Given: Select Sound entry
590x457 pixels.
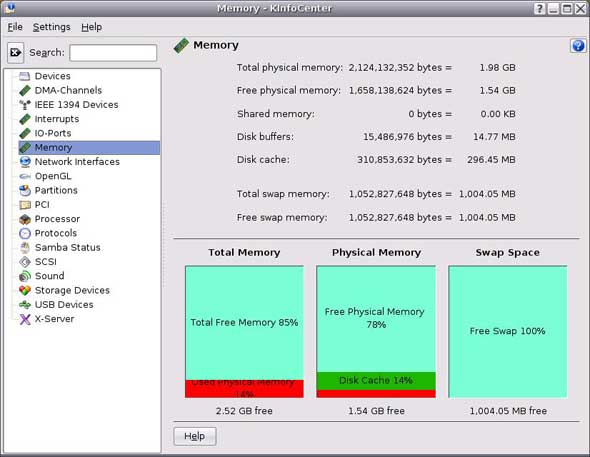Looking at the screenshot, I should pos(49,276).
